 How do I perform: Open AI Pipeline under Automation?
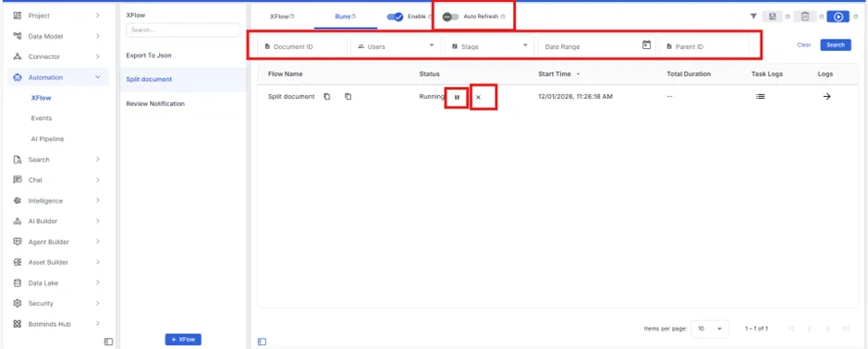(48, 138)
